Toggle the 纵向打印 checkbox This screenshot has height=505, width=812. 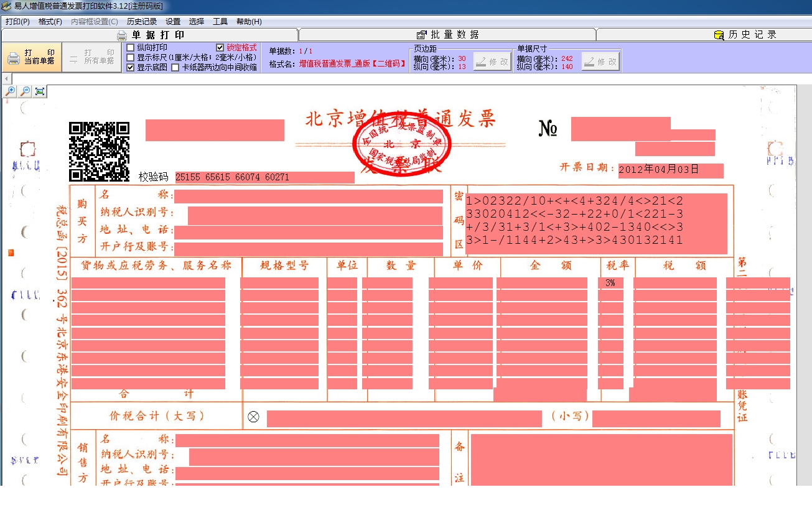[x=130, y=47]
